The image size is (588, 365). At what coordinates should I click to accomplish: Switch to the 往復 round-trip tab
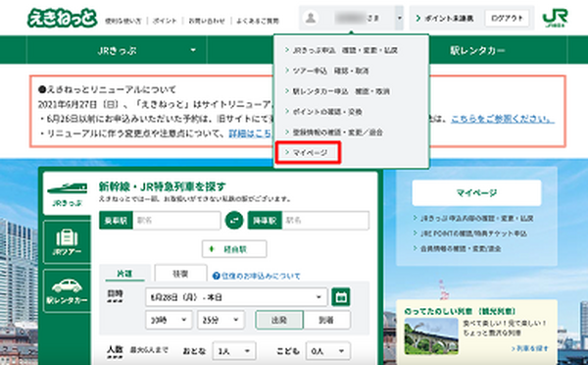pos(180,274)
